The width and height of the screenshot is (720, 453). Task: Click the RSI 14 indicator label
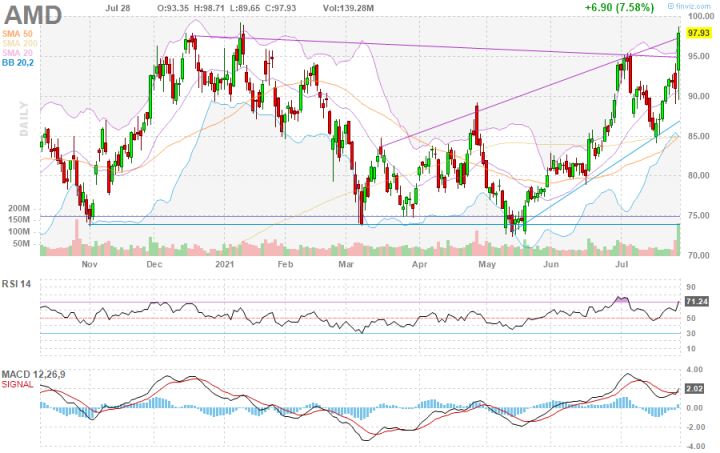[x=17, y=284]
